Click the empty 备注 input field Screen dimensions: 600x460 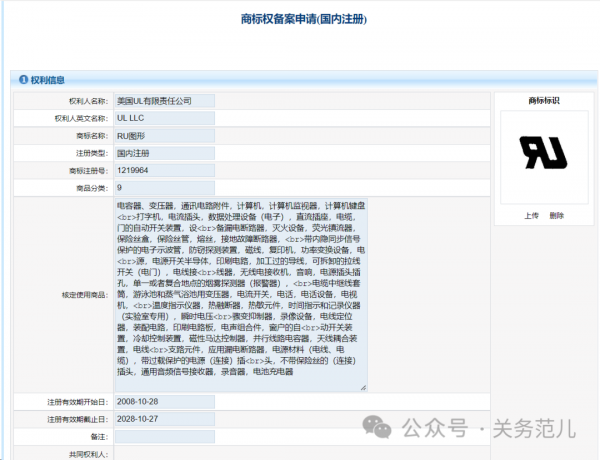(x=164, y=436)
